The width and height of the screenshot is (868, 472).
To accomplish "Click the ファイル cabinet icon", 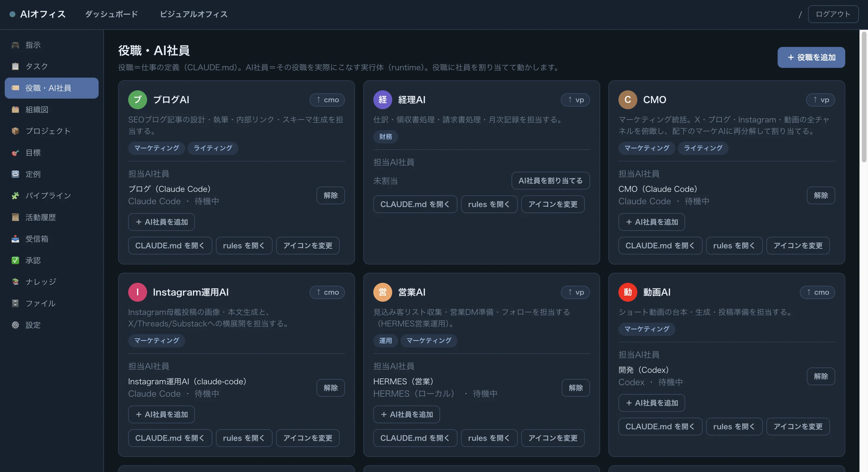I will click(x=15, y=304).
